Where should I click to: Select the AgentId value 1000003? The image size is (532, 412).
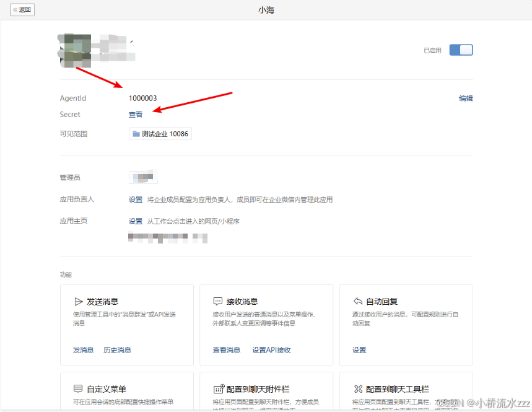pyautogui.click(x=143, y=99)
